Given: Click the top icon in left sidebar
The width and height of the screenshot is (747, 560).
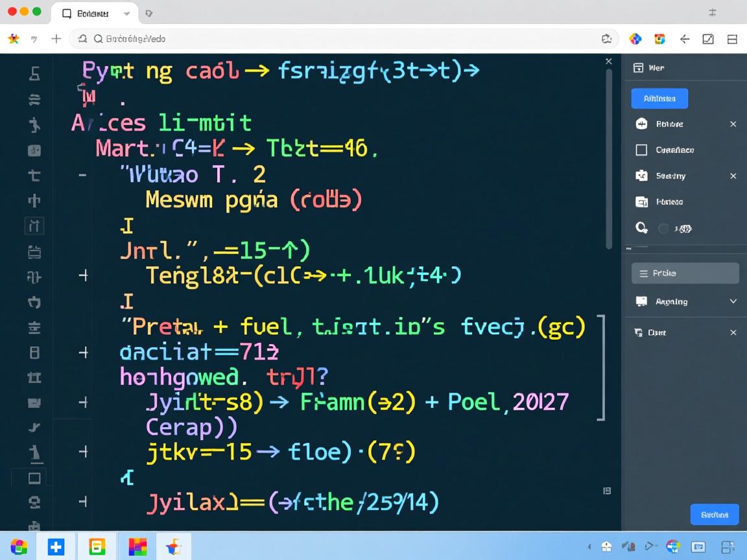Looking at the screenshot, I should (x=34, y=75).
